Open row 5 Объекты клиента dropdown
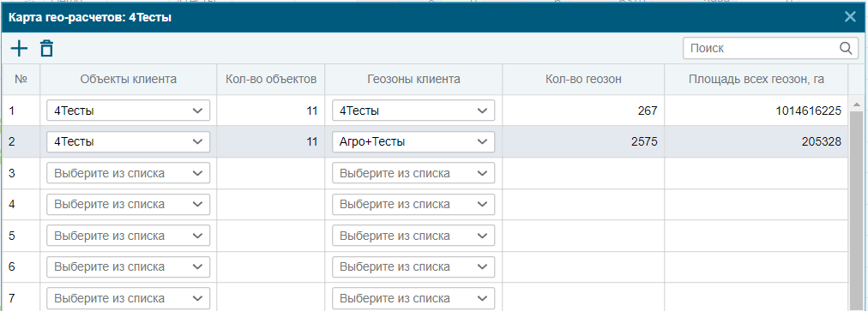 (129, 236)
